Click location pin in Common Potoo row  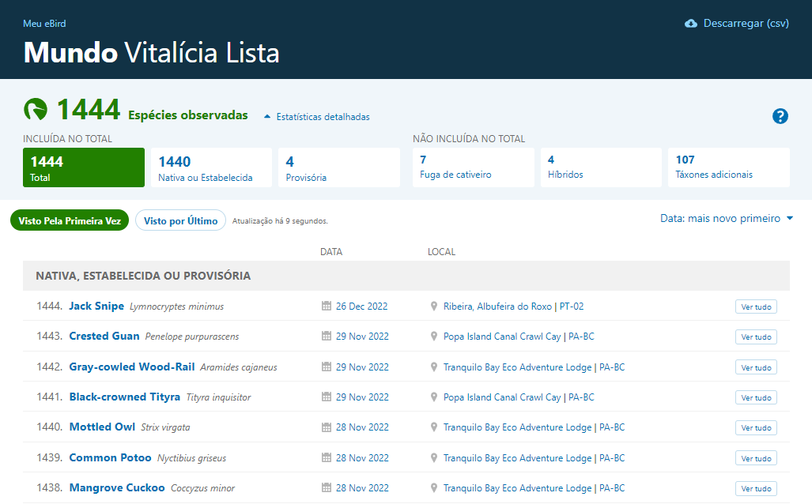[434, 457]
